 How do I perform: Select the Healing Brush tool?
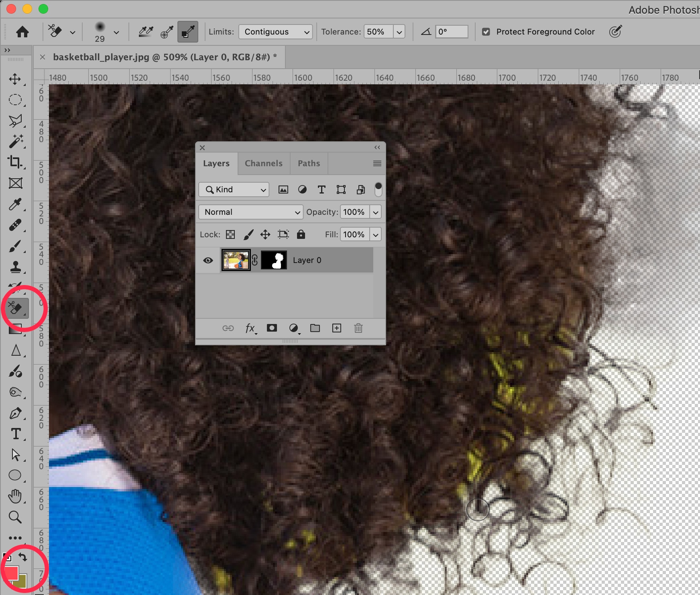(x=15, y=225)
